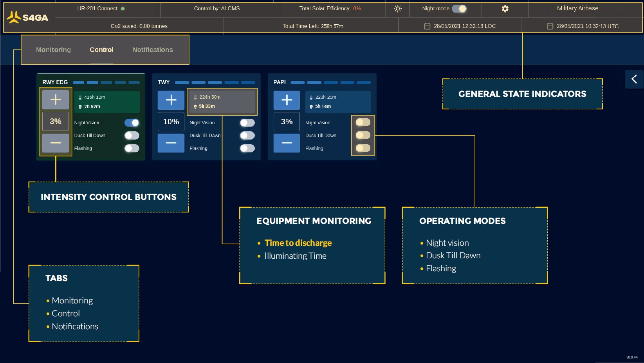The image size is (644, 363).
Task: Click the brightness/sun icon in top bar
Action: point(397,9)
